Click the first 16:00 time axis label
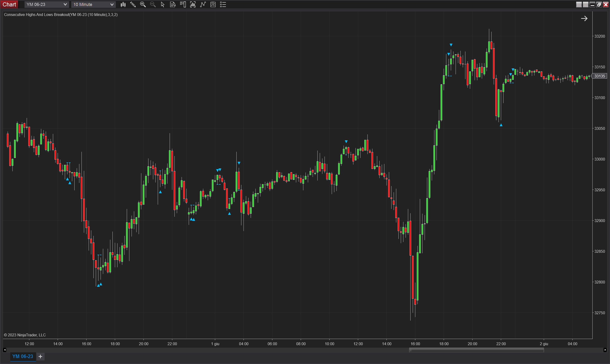 [x=86, y=344]
